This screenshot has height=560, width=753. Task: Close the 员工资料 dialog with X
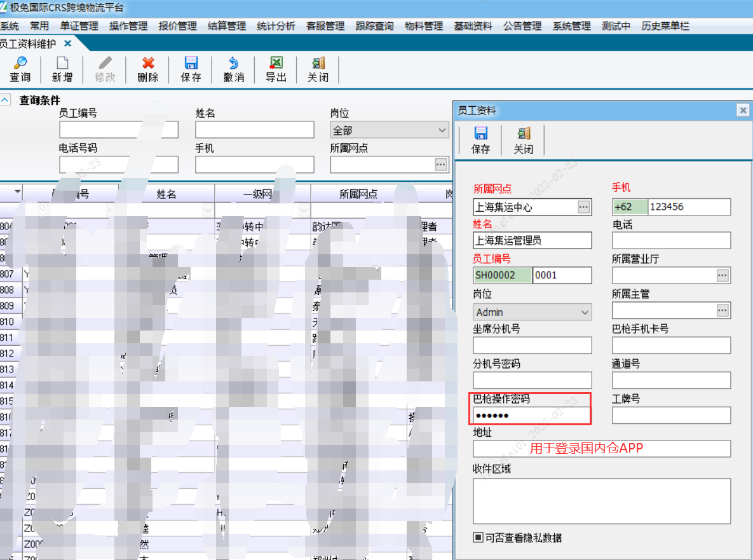(743, 111)
